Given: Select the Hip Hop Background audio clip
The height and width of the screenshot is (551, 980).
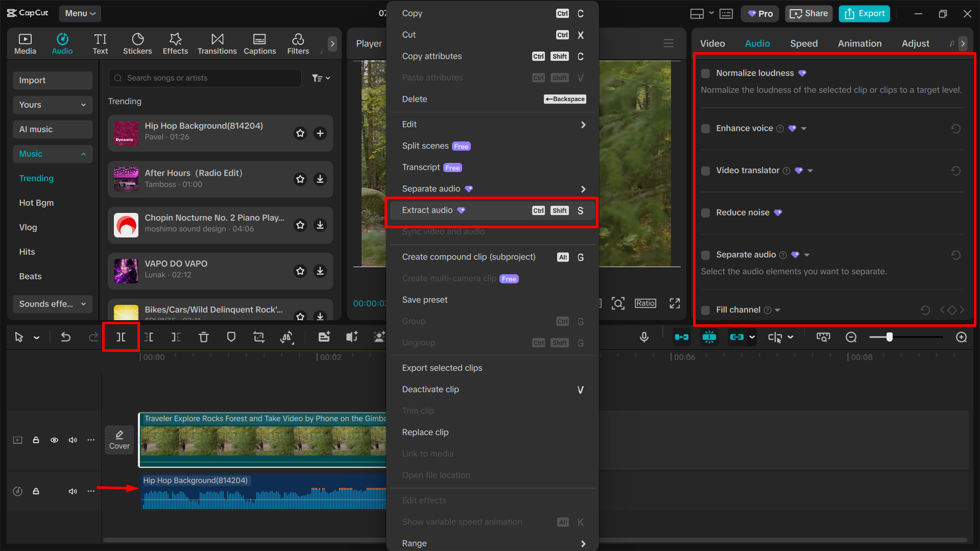Looking at the screenshot, I should coord(264,492).
